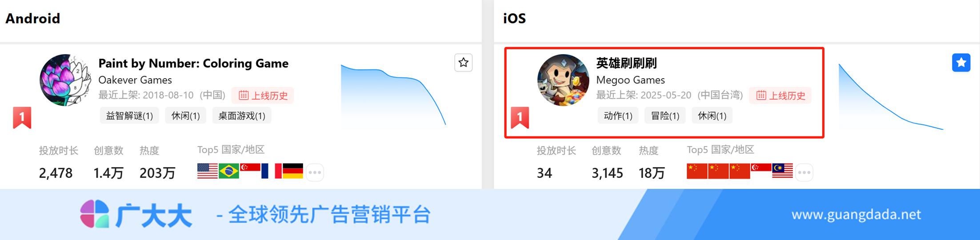Open Paint by Number lotus app icon

66,80
